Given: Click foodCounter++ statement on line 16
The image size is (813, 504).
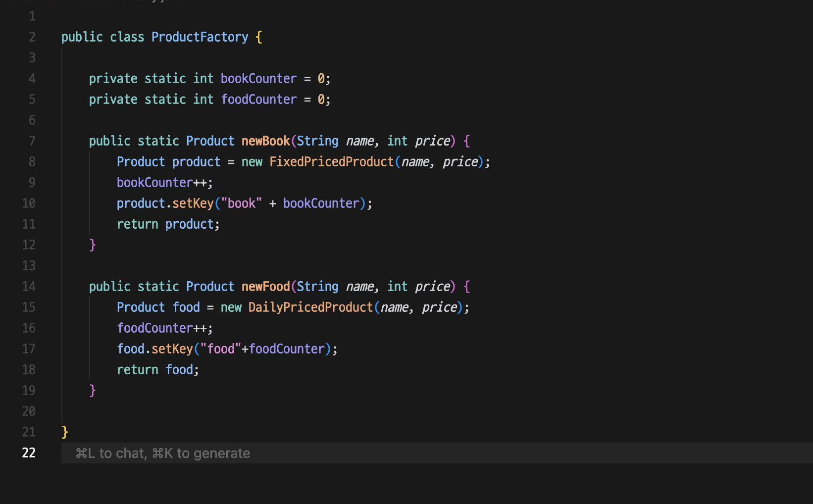Looking at the screenshot, I should (165, 328).
